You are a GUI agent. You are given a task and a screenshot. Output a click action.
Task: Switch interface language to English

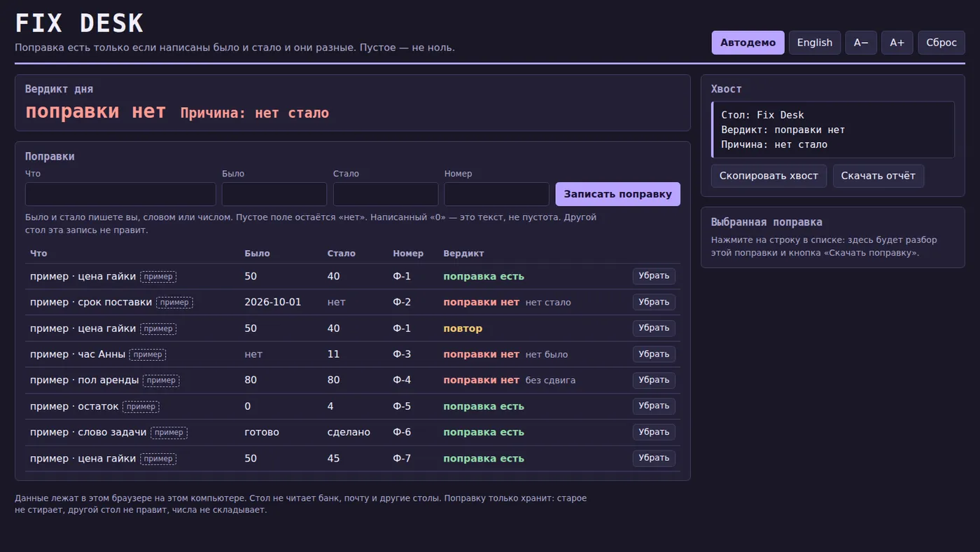click(x=815, y=43)
